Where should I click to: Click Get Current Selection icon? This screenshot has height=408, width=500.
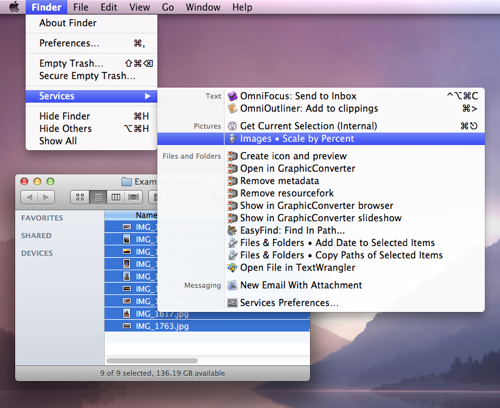(232, 126)
